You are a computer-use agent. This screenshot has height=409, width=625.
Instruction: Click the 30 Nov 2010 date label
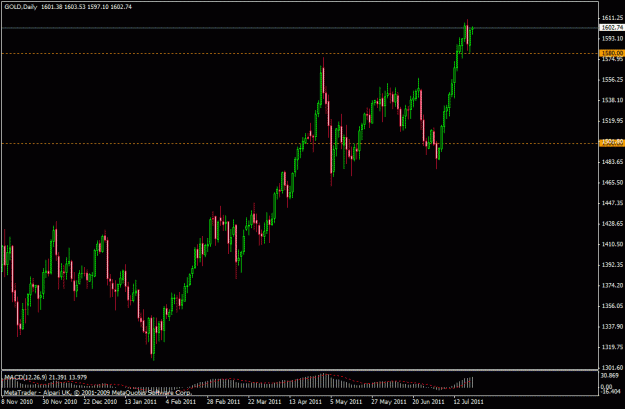click(x=59, y=402)
